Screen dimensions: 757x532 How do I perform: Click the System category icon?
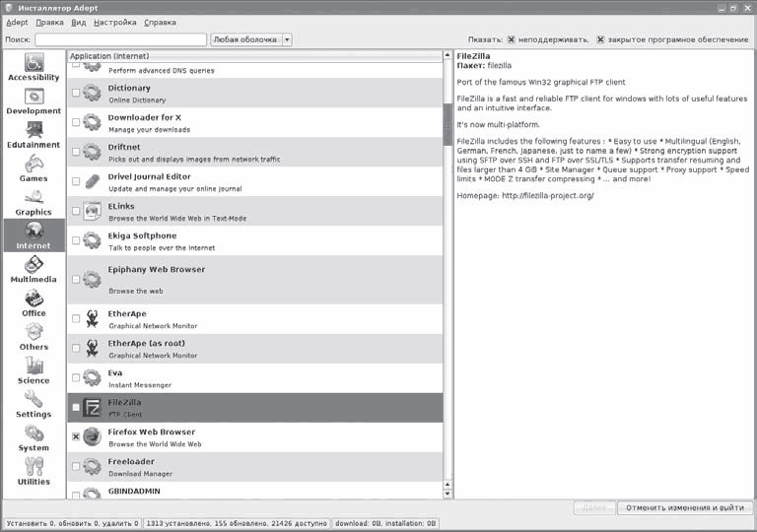click(x=34, y=437)
